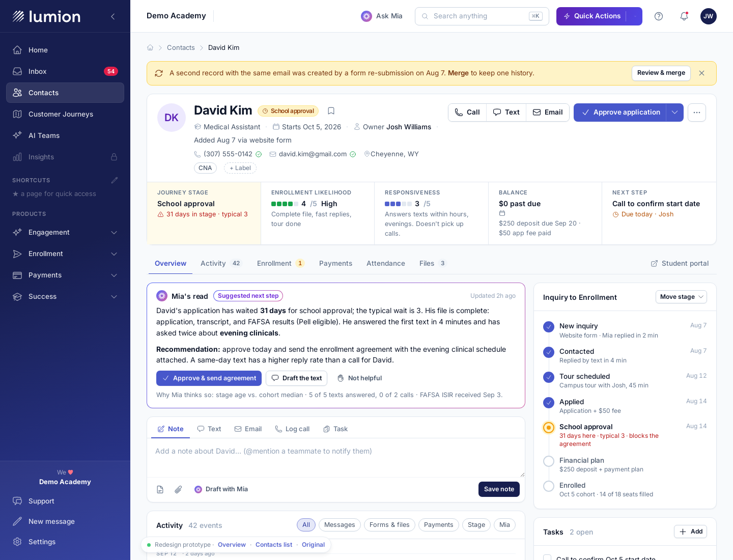Send a Text from the header actions
Image resolution: width=733 pixels, height=560 pixels.
click(506, 113)
